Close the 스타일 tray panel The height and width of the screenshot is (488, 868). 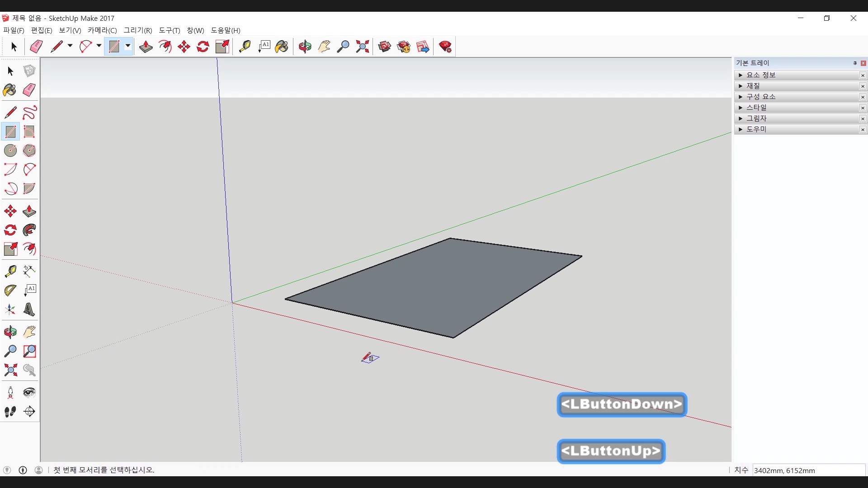863,108
